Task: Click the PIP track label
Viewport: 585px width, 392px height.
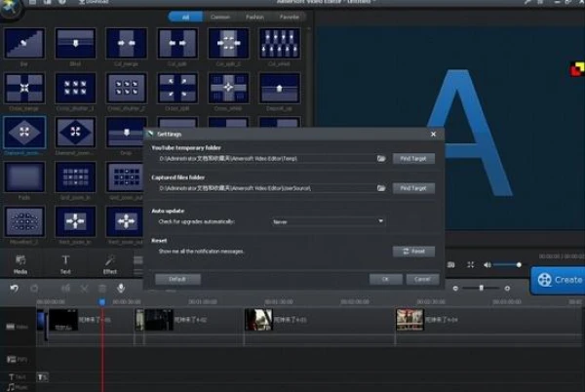Action: [x=18, y=359]
